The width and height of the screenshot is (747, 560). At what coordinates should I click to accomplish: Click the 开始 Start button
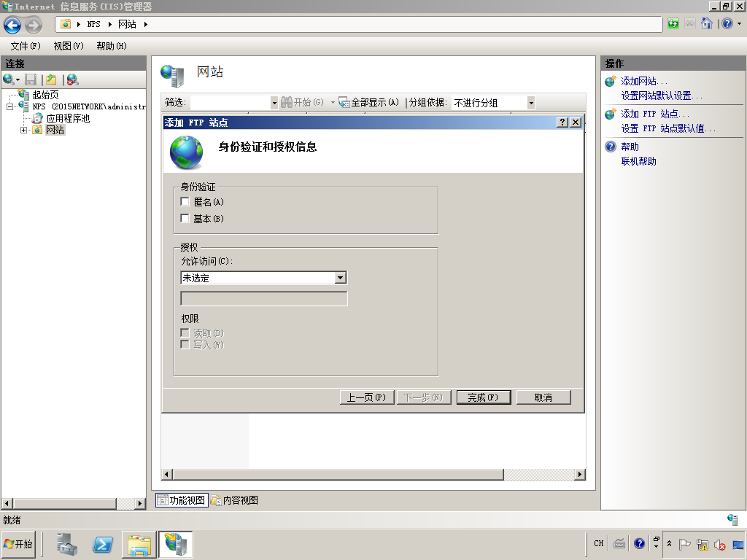click(x=18, y=544)
